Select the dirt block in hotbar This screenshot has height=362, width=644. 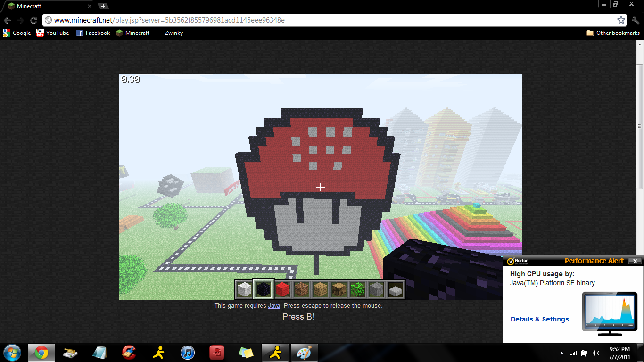pos(301,289)
